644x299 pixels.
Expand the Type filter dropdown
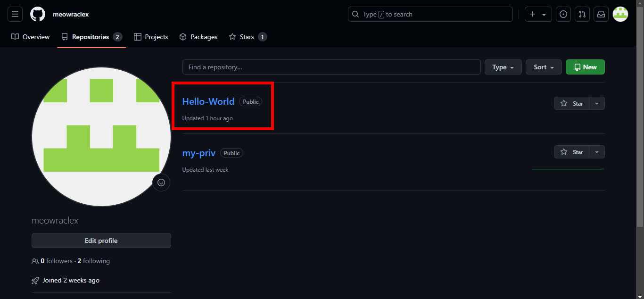pos(503,67)
